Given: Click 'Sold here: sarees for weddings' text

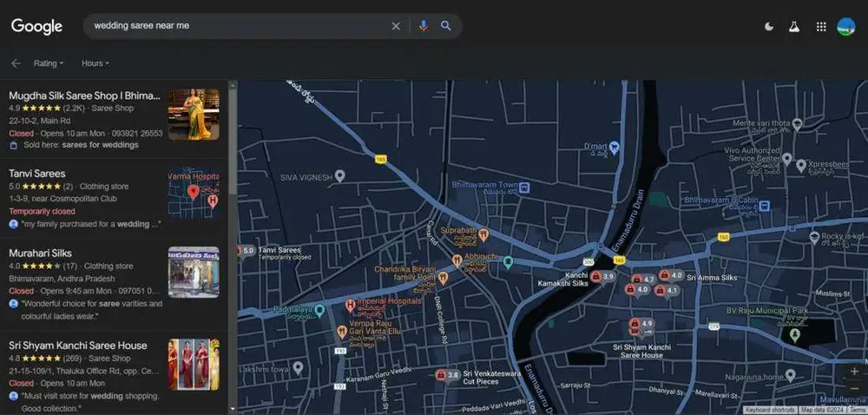Looking at the screenshot, I should (81, 145).
